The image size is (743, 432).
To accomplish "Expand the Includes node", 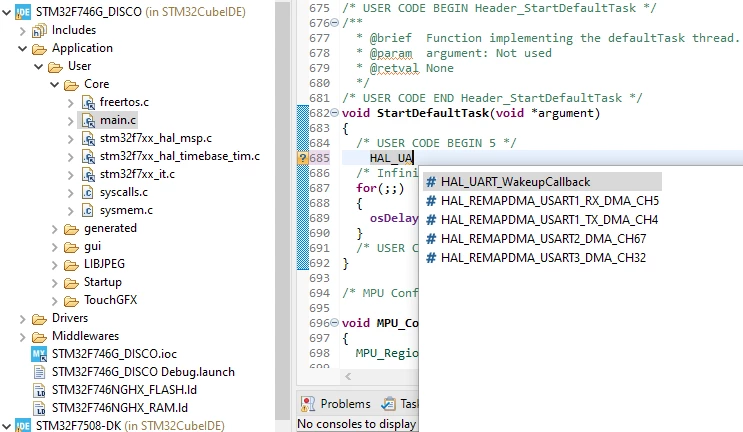I will coord(22,31).
